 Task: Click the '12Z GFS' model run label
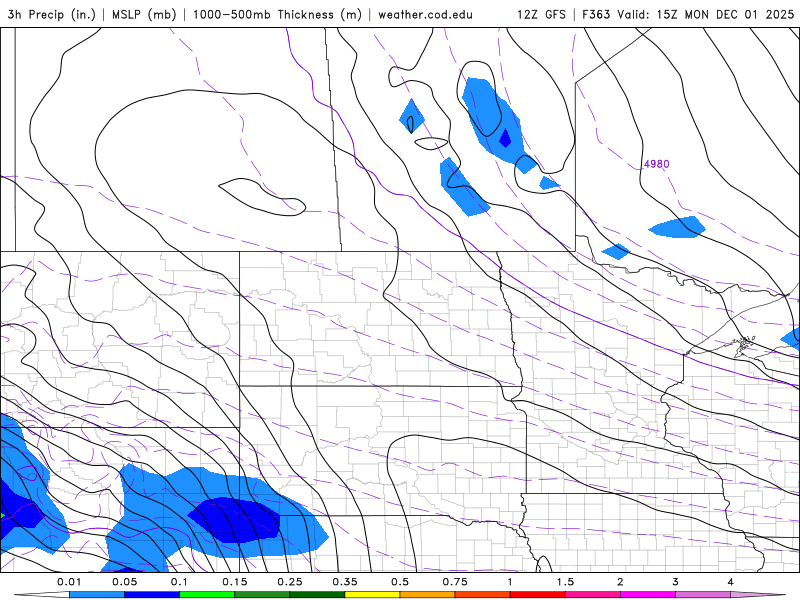point(541,14)
